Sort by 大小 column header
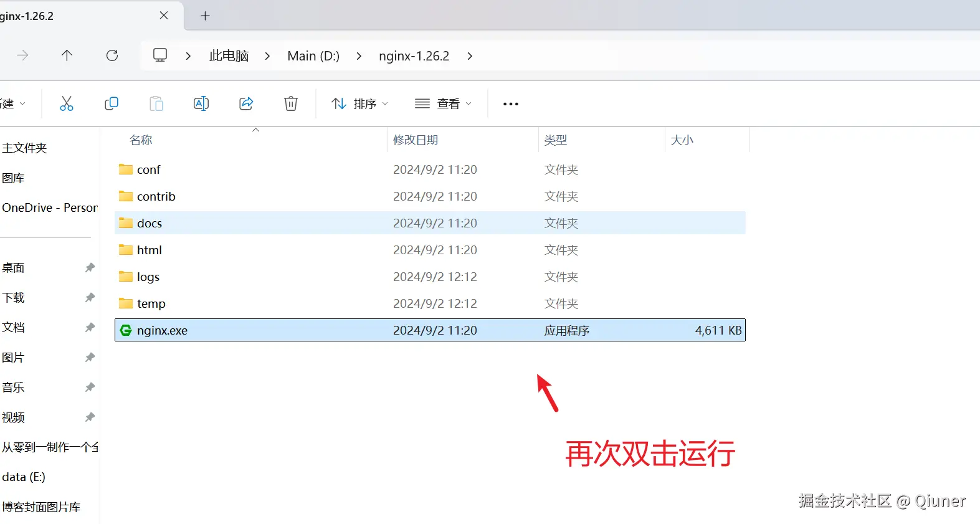This screenshot has width=980, height=524. click(682, 140)
